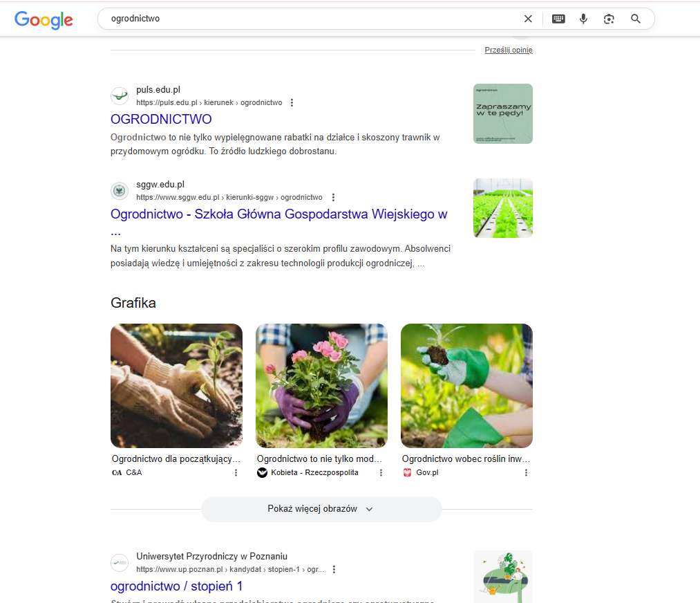Open the OGRODNICTWO puls.edu.pl link
The image size is (700, 603).
[x=161, y=119]
